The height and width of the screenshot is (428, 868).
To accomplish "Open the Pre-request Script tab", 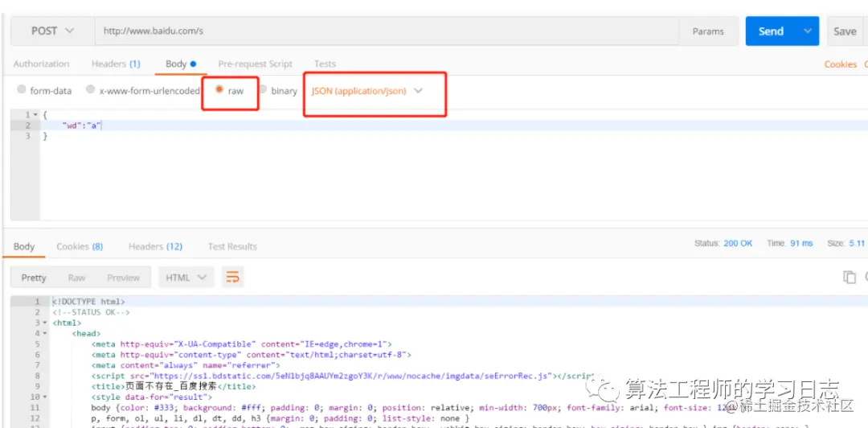I will pos(256,64).
